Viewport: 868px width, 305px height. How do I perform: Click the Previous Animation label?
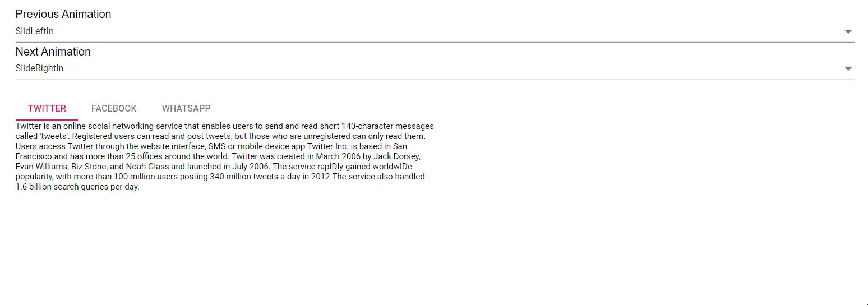pos(63,14)
